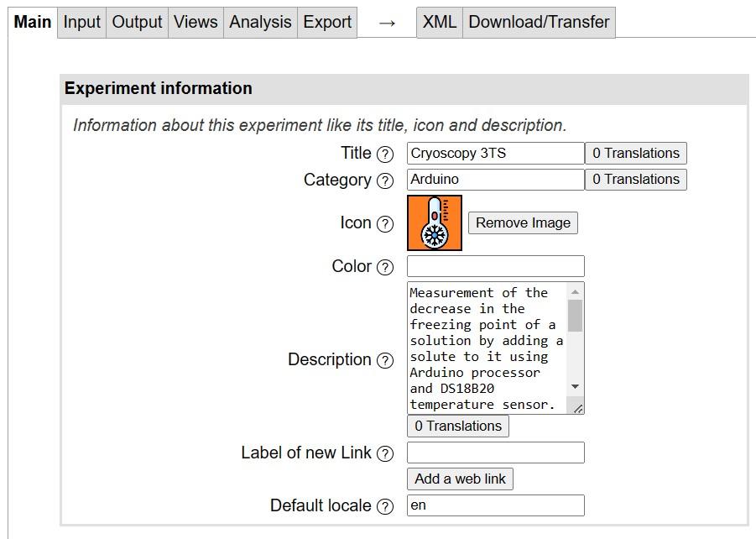Switch to the Input tab
This screenshot has height=539, width=756.
(81, 23)
